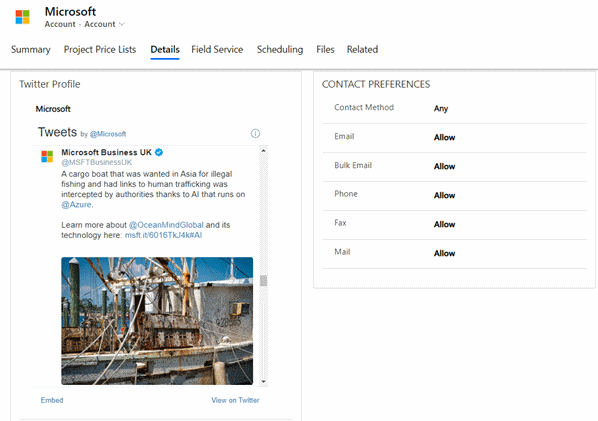
Task: Change the Mail preference Allow value
Action: [x=444, y=253]
